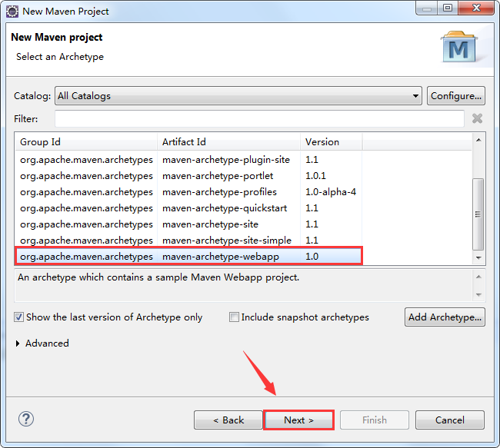Screen dimensions: 500x448
Task: Cancel the New Maven Project wizard
Action: (450, 420)
